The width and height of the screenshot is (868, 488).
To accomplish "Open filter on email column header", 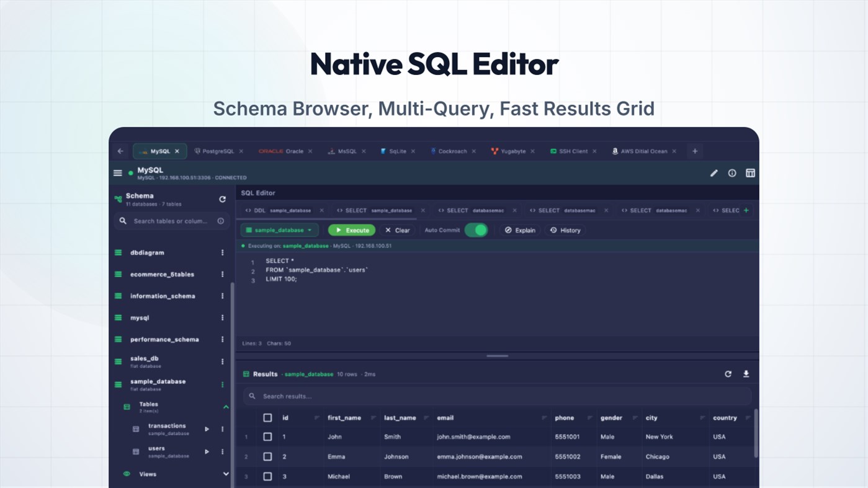I will 544,418.
